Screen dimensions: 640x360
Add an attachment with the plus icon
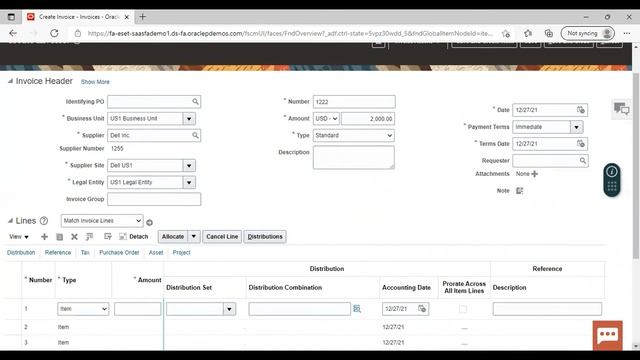click(x=535, y=174)
